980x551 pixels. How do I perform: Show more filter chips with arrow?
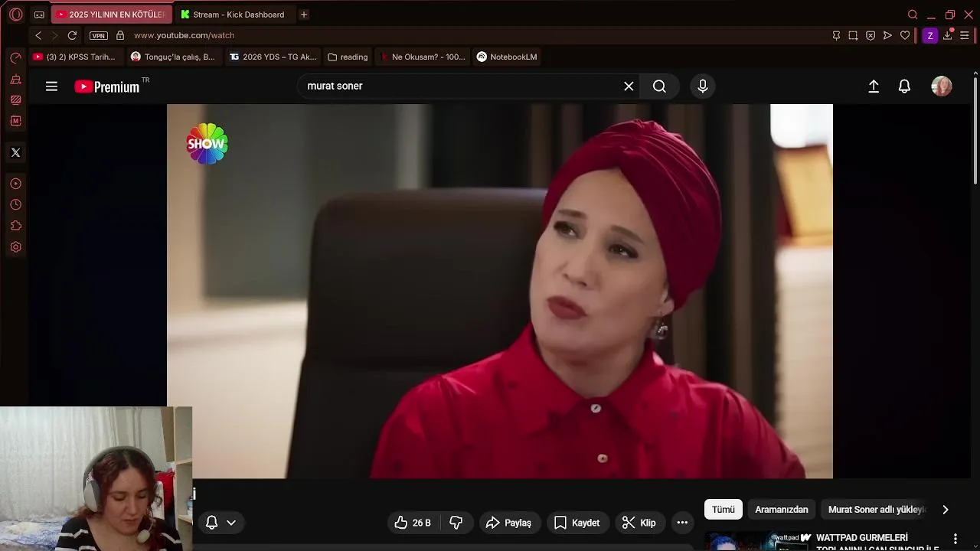[x=946, y=510]
